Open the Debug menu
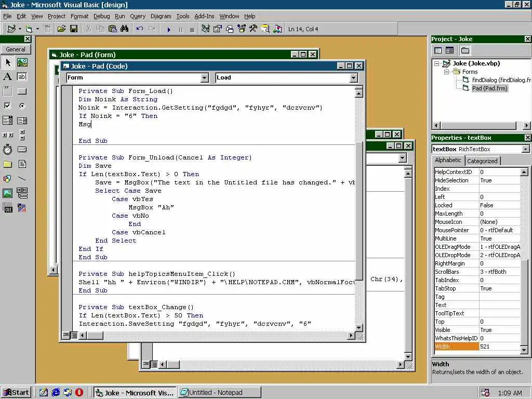Image resolution: width=532 pixels, height=399 pixels. [x=101, y=16]
